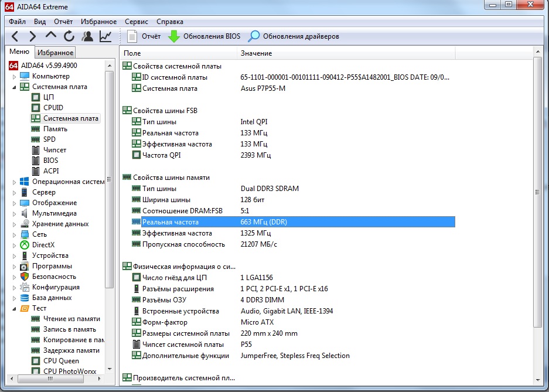Select the Пропускная способность row
The width and height of the screenshot is (549, 392).
click(288, 244)
